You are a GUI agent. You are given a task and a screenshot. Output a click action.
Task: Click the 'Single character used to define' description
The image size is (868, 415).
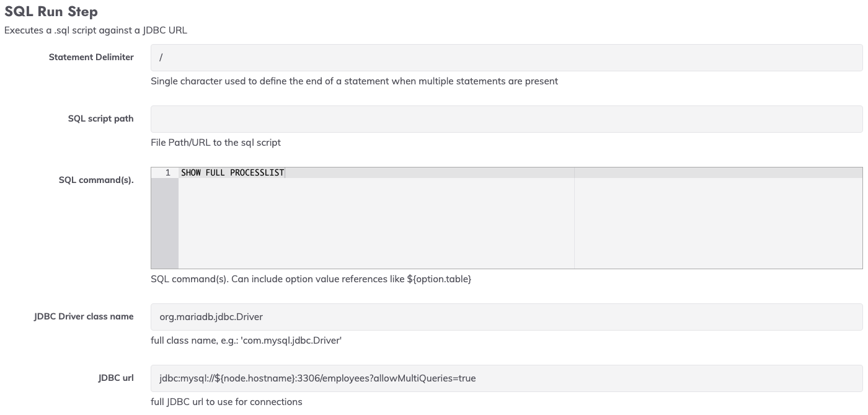[x=354, y=81]
